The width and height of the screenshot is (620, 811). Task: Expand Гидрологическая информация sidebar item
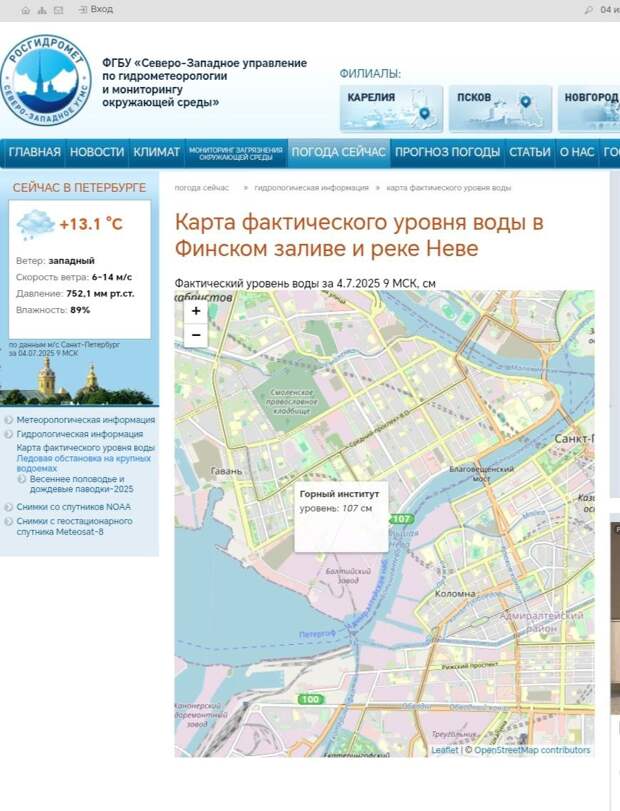pos(80,434)
